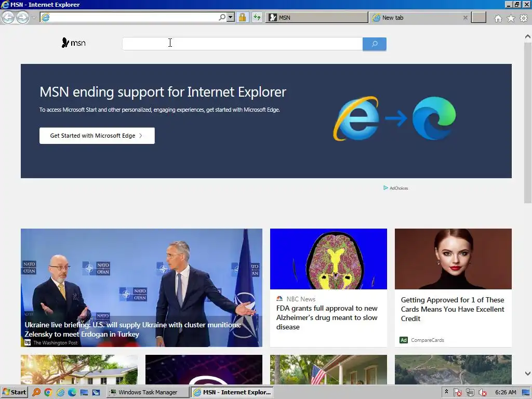Screen dimensions: 532x399
Task: Open the woman portrait credit card ad image
Action: tap(453, 259)
